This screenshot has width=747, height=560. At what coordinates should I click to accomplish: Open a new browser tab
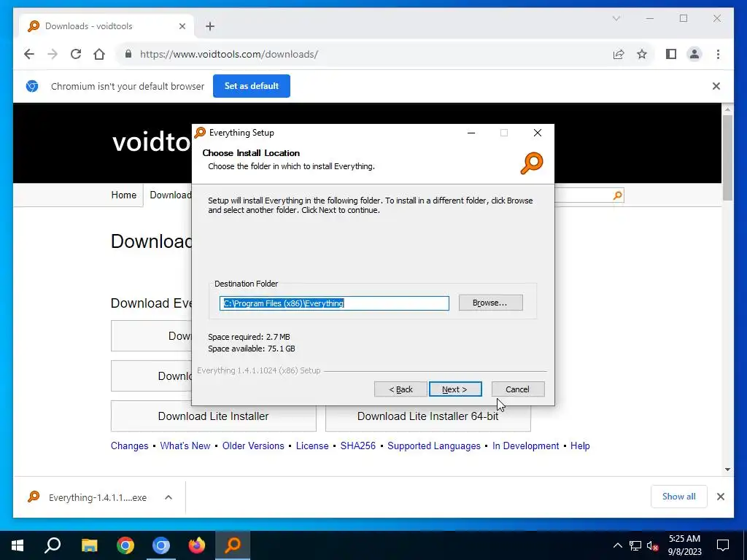[210, 26]
